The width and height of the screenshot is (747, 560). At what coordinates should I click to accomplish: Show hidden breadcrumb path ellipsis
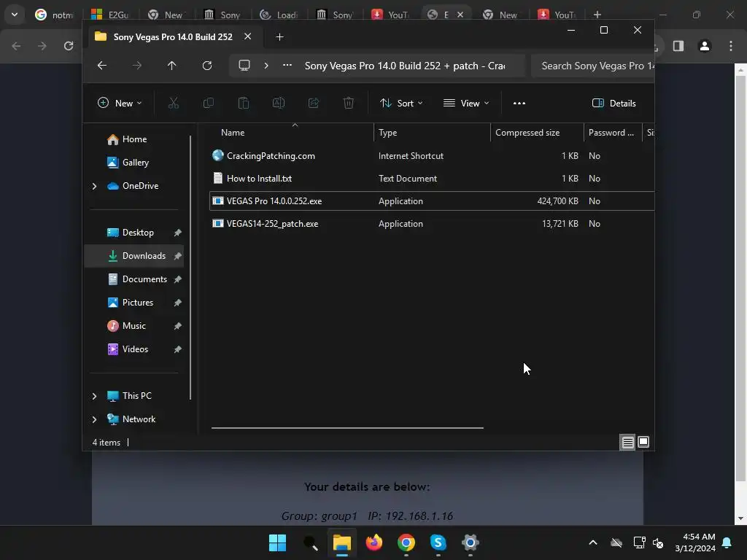[x=287, y=65]
